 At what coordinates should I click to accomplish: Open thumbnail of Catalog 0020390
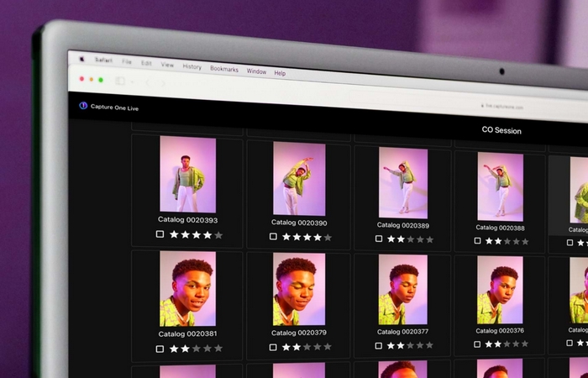coord(299,178)
